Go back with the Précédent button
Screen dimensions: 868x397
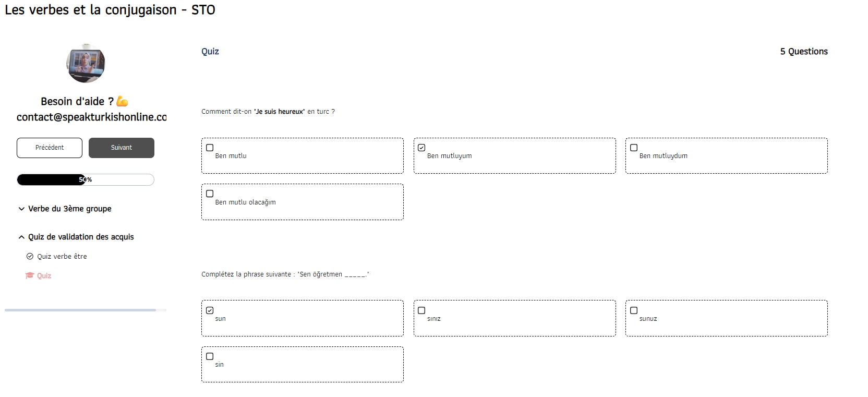pyautogui.click(x=50, y=148)
